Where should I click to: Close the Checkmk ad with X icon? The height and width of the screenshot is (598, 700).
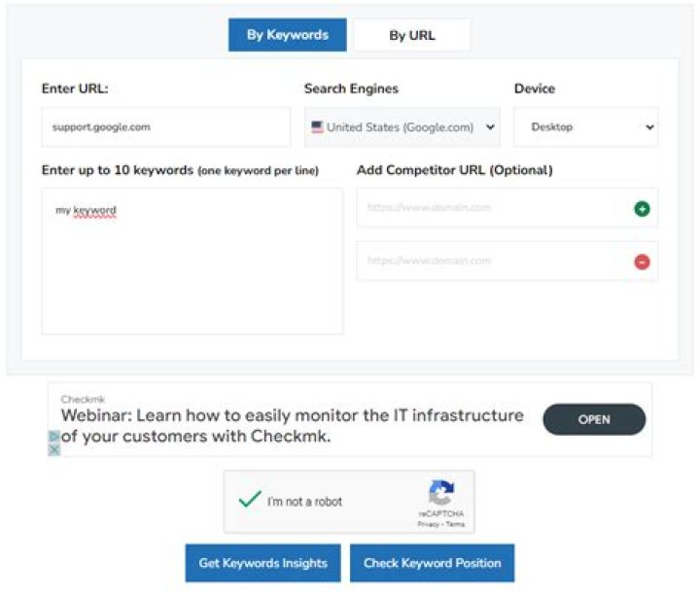click(x=54, y=450)
